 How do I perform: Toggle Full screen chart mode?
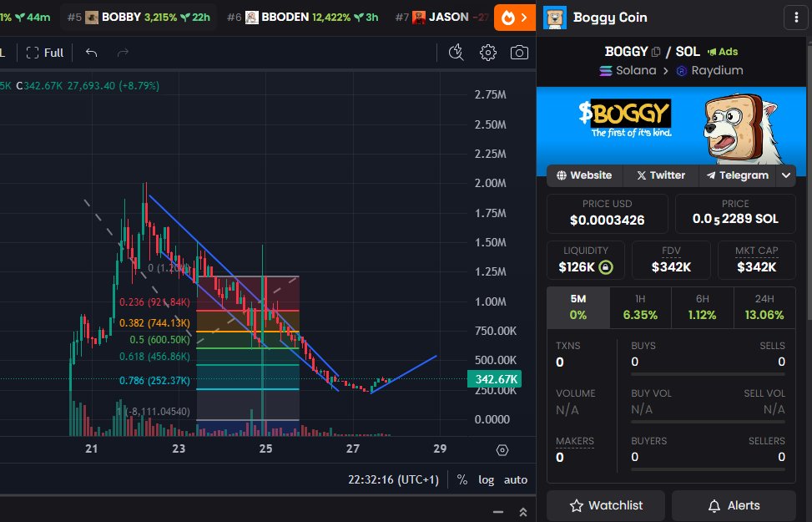45,53
